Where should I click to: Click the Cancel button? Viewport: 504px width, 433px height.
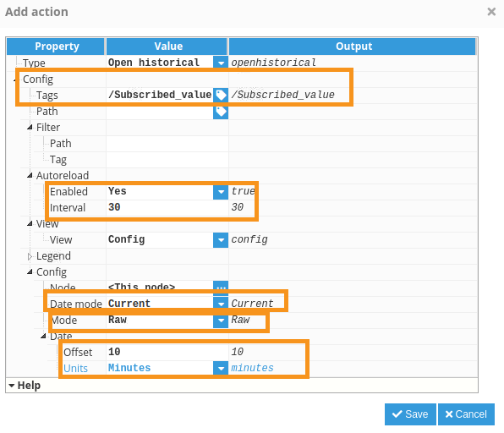pos(466,414)
